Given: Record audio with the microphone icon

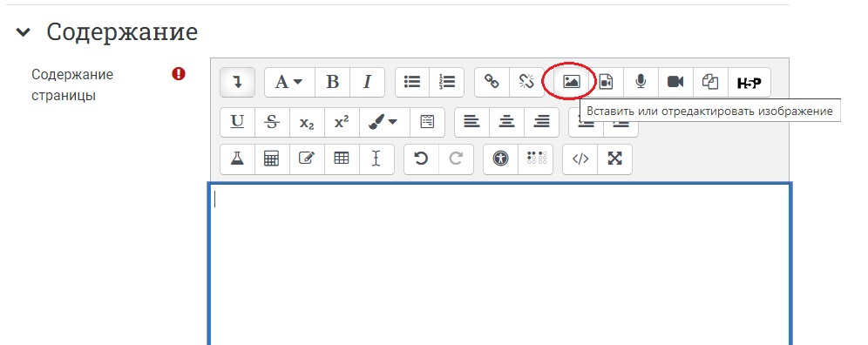Looking at the screenshot, I should [x=641, y=82].
